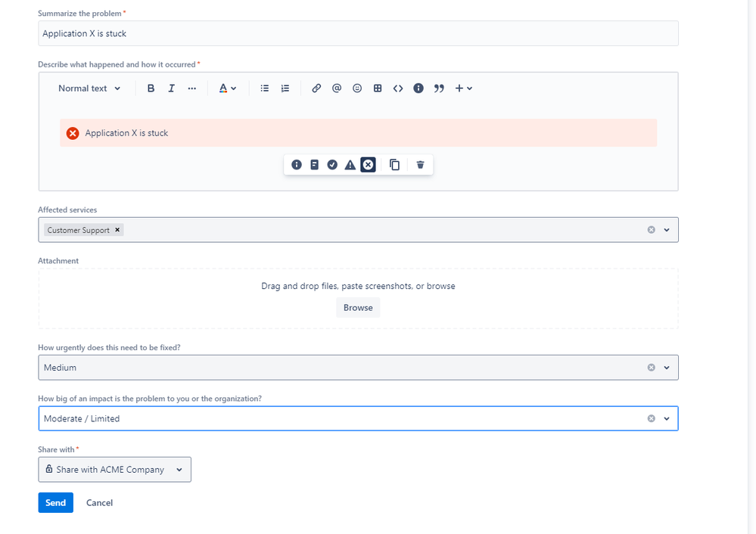This screenshot has height=534, width=756.
Task: Insert a quote block
Action: pos(439,88)
